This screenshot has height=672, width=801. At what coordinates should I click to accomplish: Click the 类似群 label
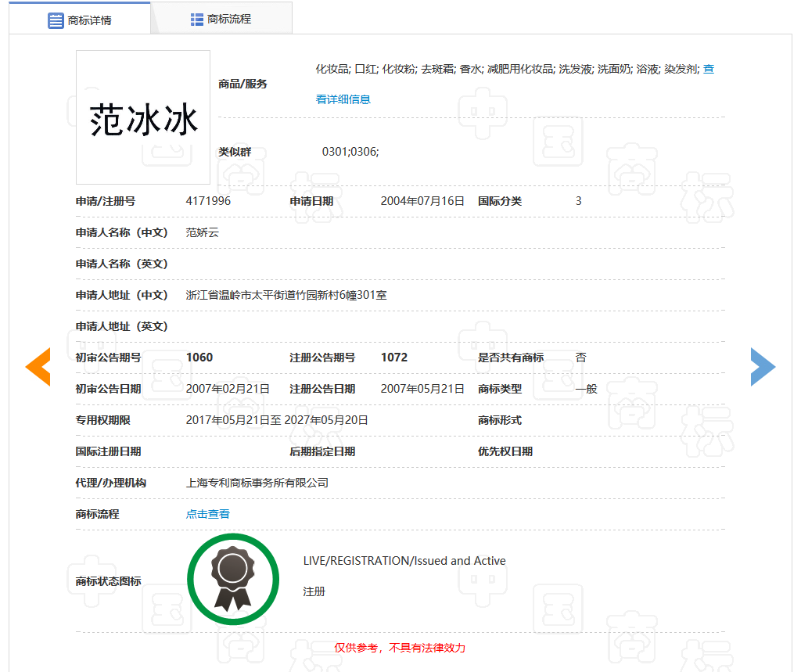235,152
